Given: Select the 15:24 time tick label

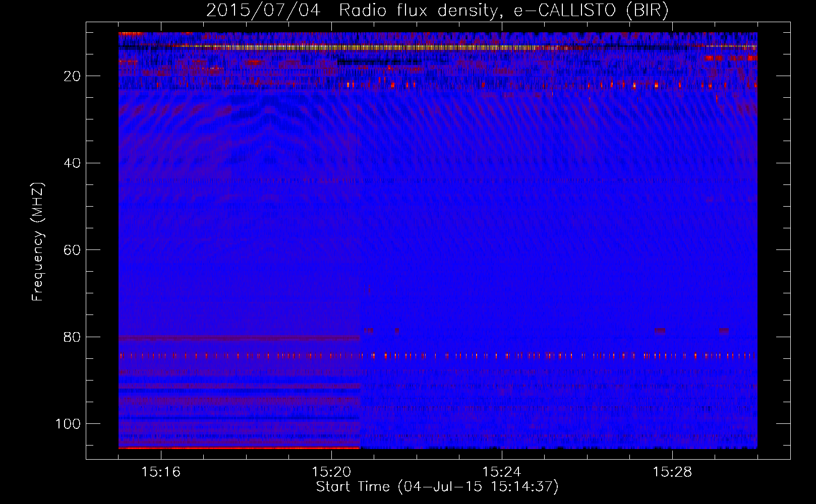Looking at the screenshot, I should click(x=502, y=472).
